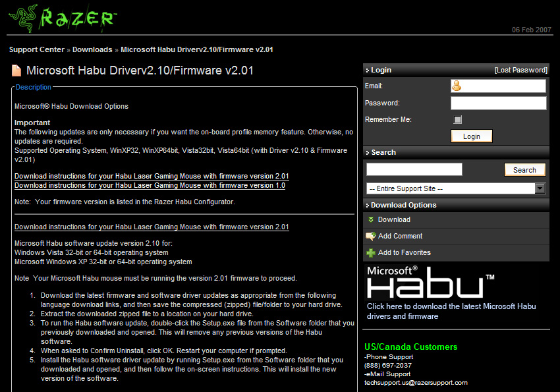Select the Download option
Image resolution: width=560 pixels, height=392 pixels.
point(456,220)
